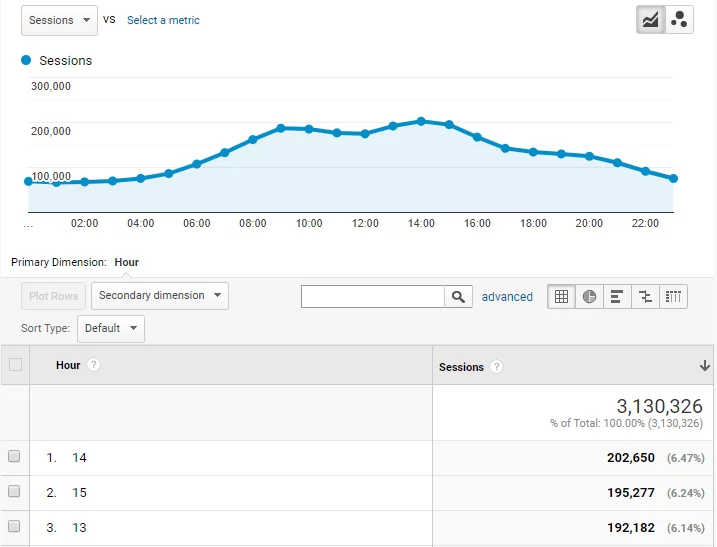Click inside the table search field
The height and width of the screenshot is (547, 717).
372,296
